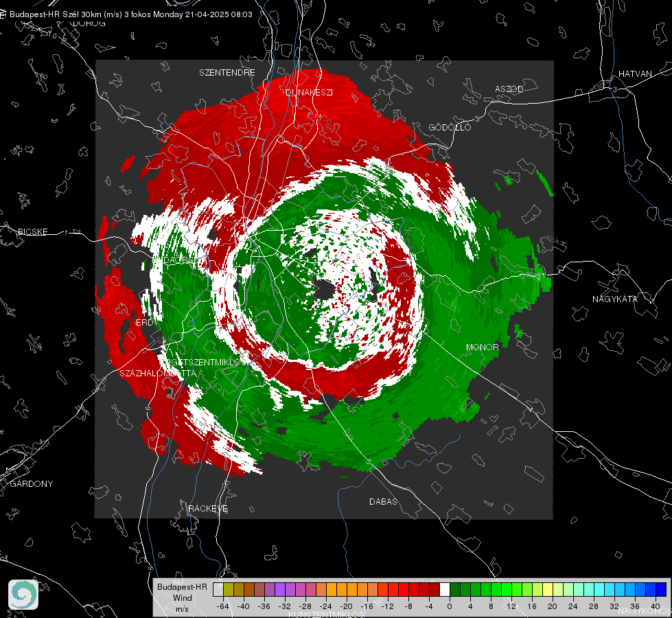Click the -20 legend scale value
The height and width of the screenshot is (618, 672).
[x=346, y=606]
